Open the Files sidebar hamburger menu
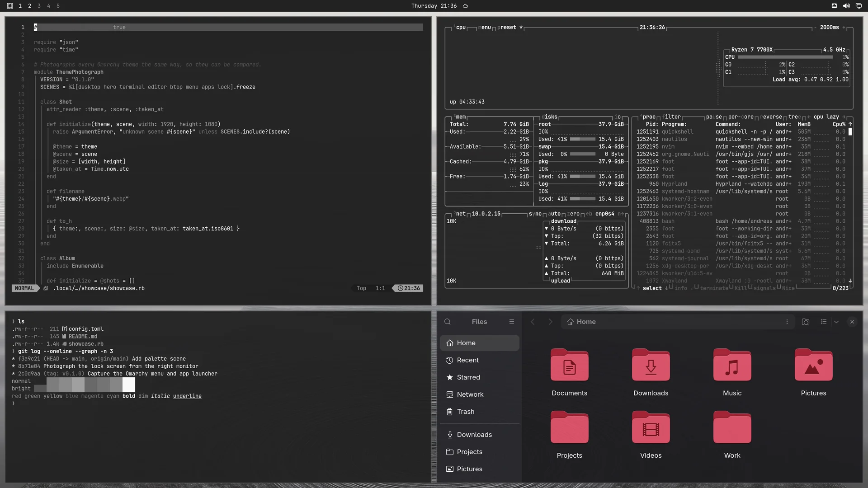The image size is (868, 488). tap(512, 322)
